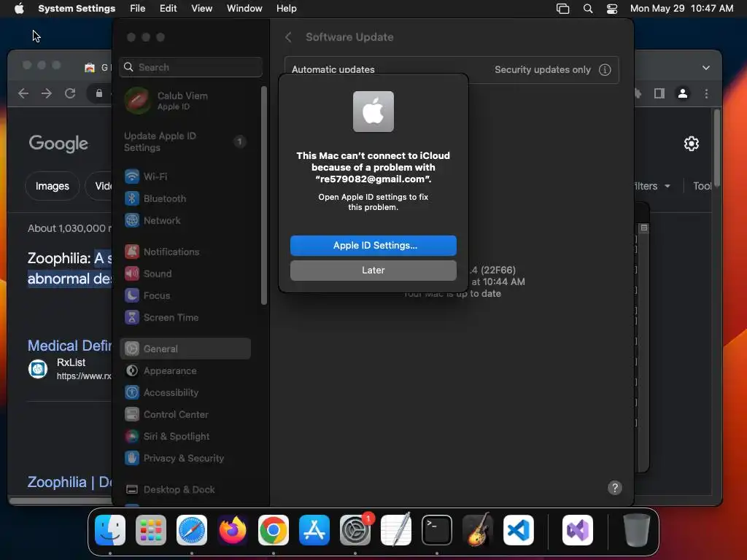Click the Google logo in Chrome
Viewport: 747px width, 560px height.
coord(58,144)
